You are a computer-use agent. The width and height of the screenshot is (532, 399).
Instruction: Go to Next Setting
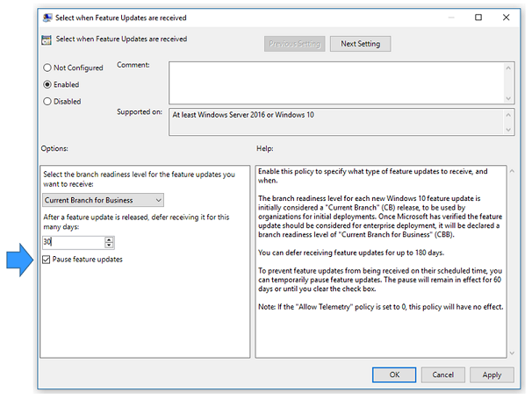pyautogui.click(x=361, y=44)
